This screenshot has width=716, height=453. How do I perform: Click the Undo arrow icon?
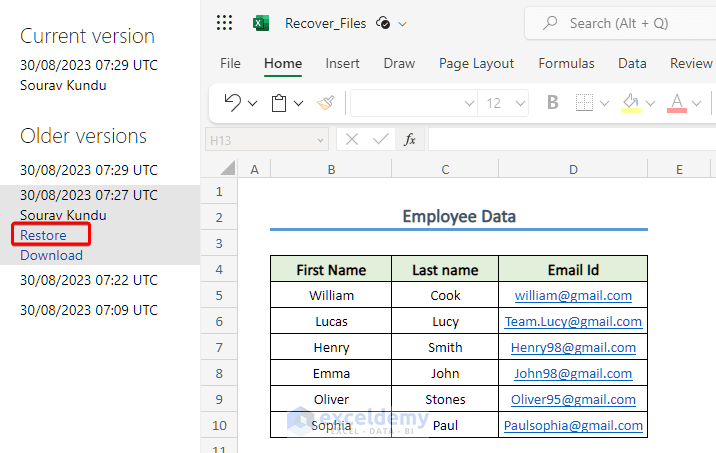tap(233, 103)
